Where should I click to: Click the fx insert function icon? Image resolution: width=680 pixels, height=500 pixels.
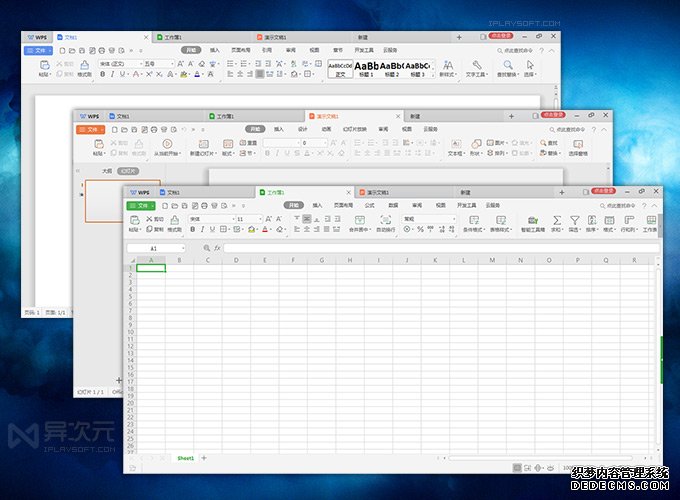pos(217,248)
